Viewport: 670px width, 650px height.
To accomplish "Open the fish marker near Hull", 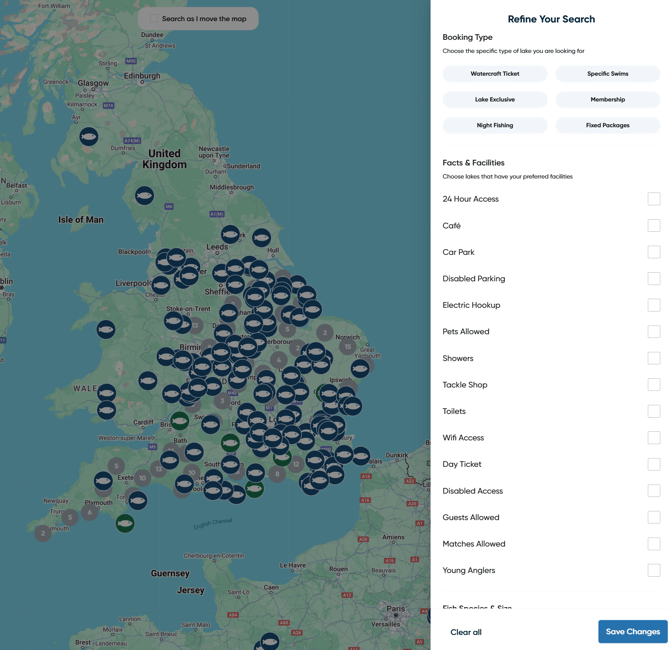I will click(x=261, y=238).
